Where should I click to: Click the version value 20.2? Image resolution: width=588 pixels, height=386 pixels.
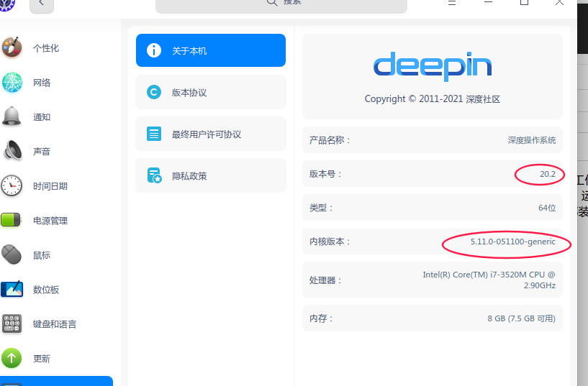pos(548,174)
